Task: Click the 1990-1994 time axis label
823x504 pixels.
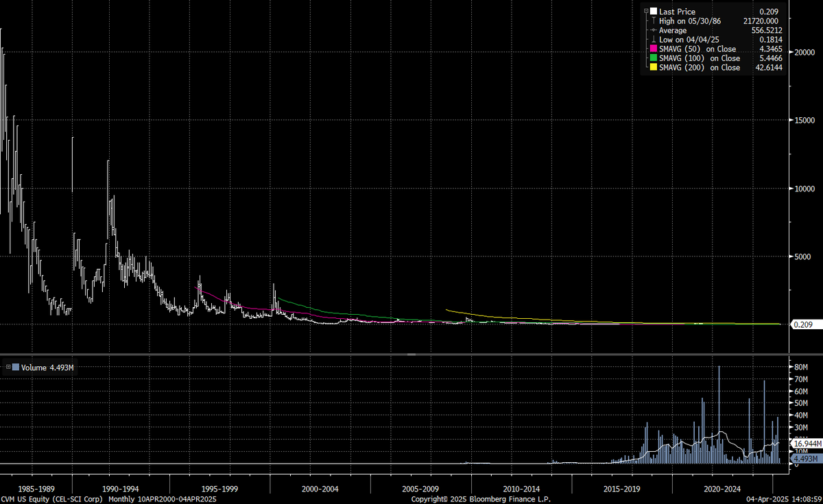Action: pyautogui.click(x=120, y=489)
